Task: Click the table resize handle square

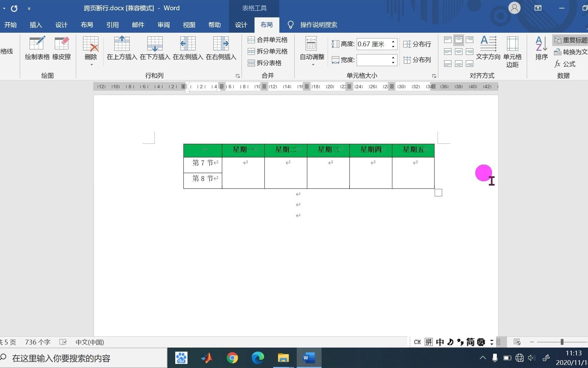Action: pyautogui.click(x=438, y=193)
